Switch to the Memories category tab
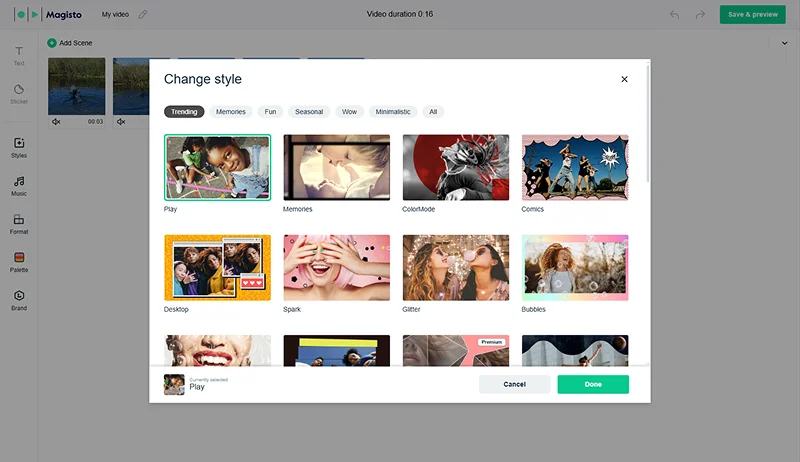 coord(230,112)
